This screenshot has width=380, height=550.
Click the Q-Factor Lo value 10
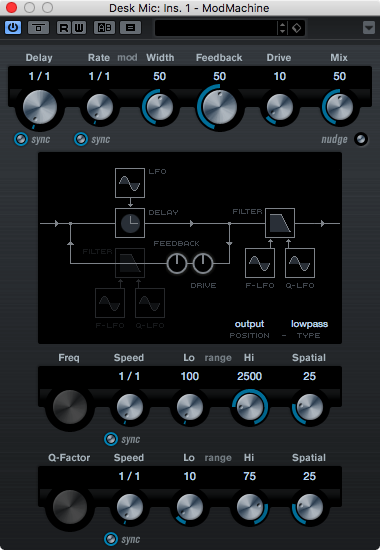click(x=189, y=476)
